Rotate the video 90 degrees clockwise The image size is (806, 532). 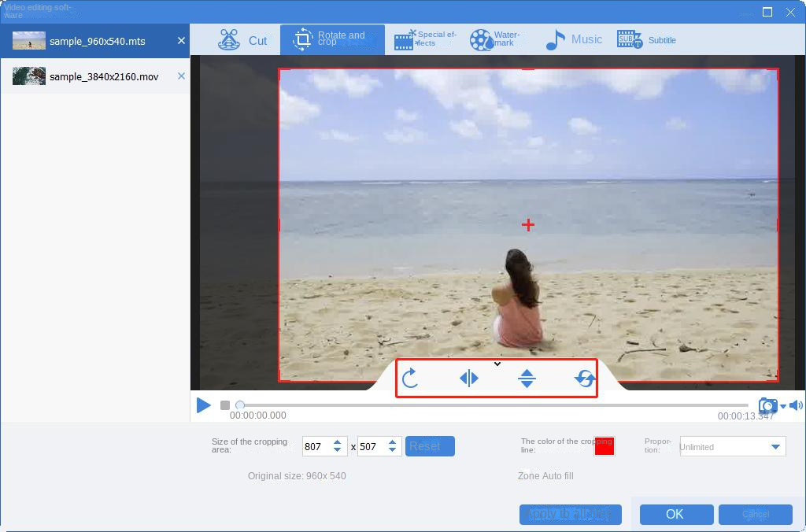409,379
